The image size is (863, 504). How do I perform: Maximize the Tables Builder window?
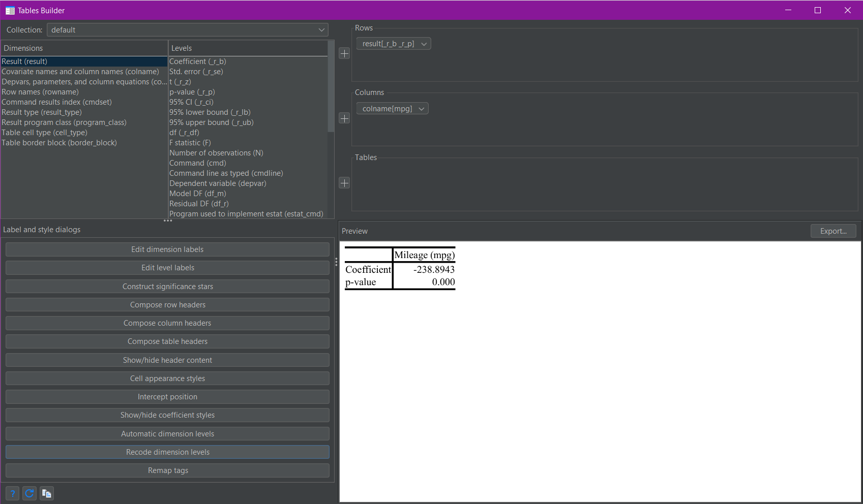click(x=818, y=10)
